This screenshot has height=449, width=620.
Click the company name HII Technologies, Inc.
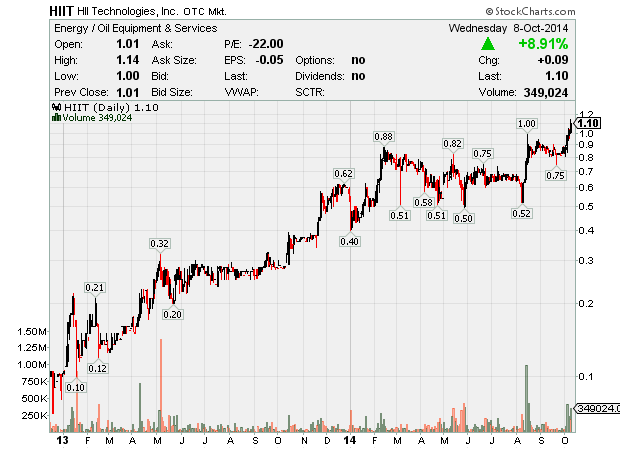click(x=128, y=11)
